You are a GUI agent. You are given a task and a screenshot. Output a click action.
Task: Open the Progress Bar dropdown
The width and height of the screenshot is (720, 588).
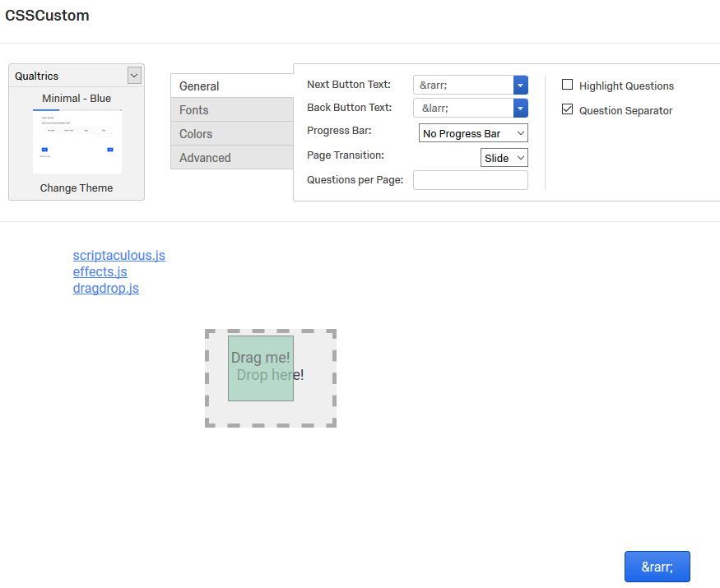473,133
